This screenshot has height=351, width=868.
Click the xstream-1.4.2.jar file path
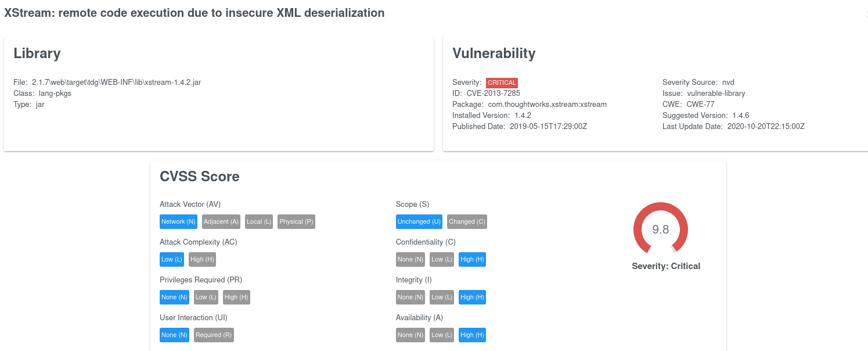pyautogui.click(x=116, y=83)
